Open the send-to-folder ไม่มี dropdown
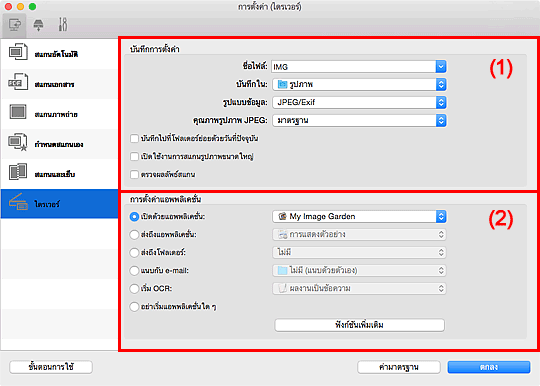 [x=359, y=252]
